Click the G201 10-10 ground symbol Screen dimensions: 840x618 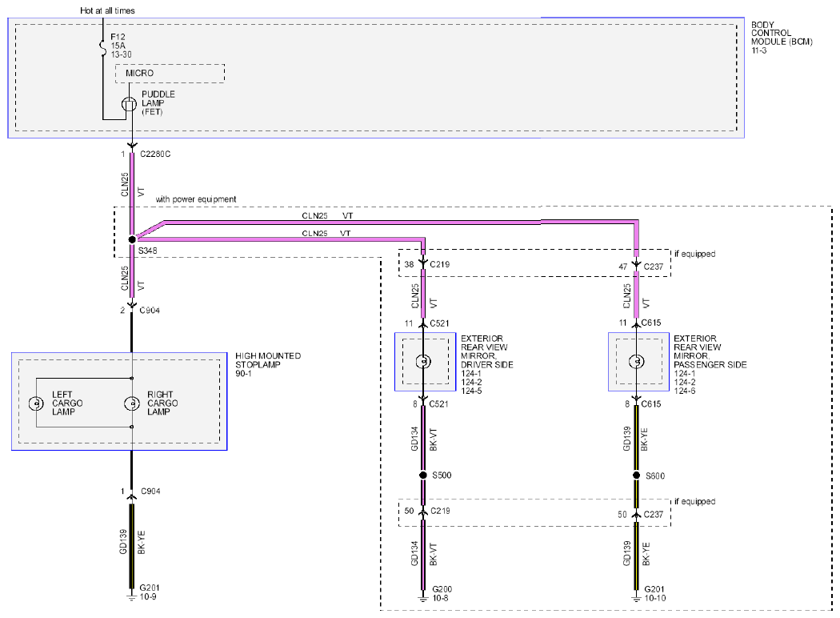[x=636, y=597]
